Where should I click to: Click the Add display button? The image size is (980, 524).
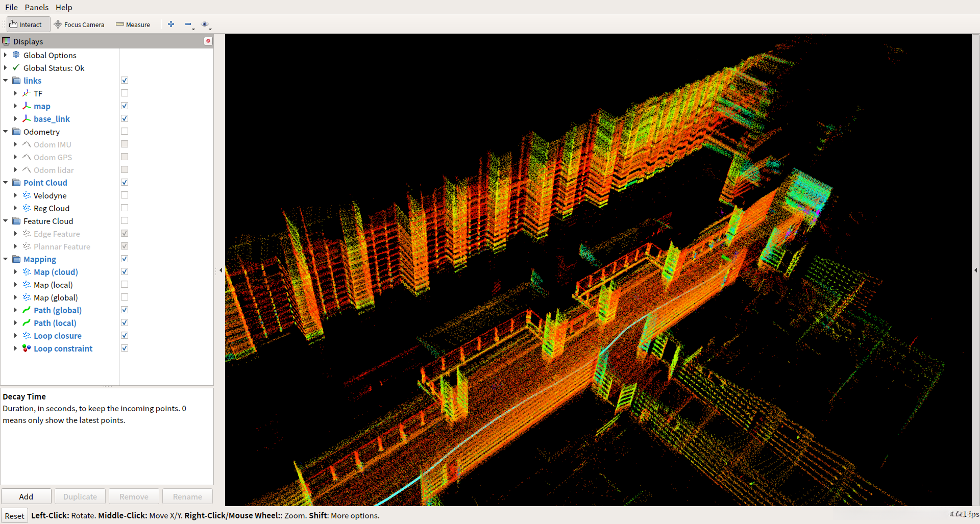(x=26, y=496)
